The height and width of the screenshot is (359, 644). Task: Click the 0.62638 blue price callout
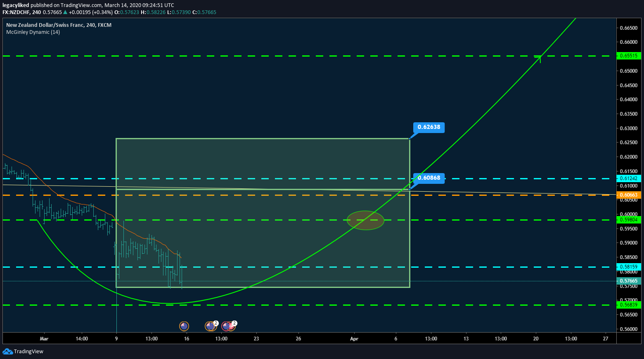429,127
